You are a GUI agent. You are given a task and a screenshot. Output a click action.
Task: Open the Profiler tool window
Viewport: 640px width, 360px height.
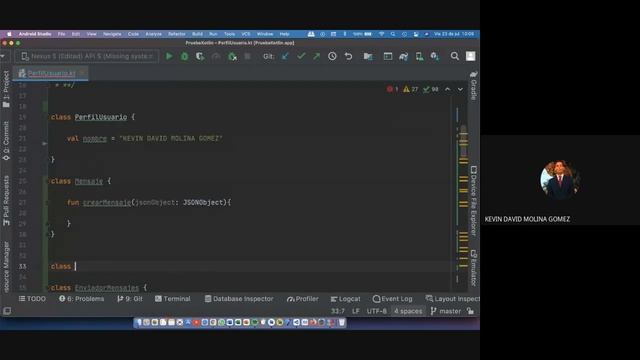(302, 299)
